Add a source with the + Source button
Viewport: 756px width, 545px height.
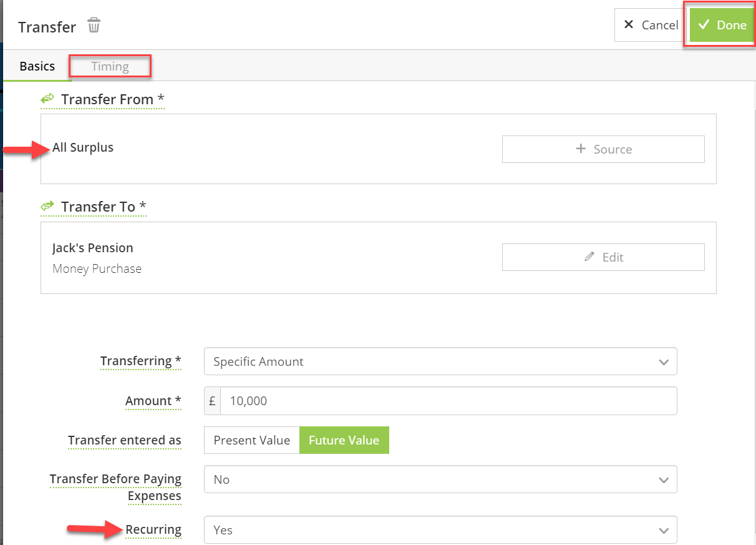click(x=603, y=149)
